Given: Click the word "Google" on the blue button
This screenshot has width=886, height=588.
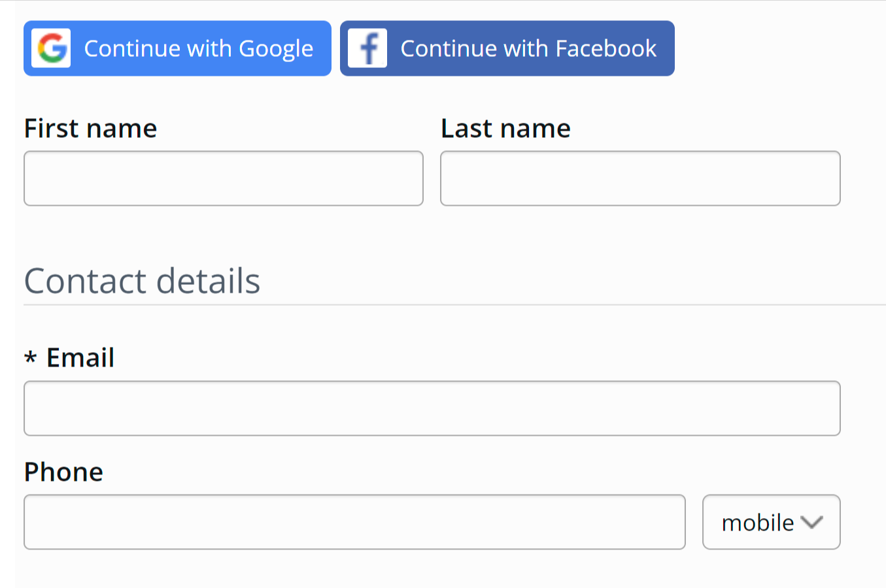Looking at the screenshot, I should pos(276,49).
